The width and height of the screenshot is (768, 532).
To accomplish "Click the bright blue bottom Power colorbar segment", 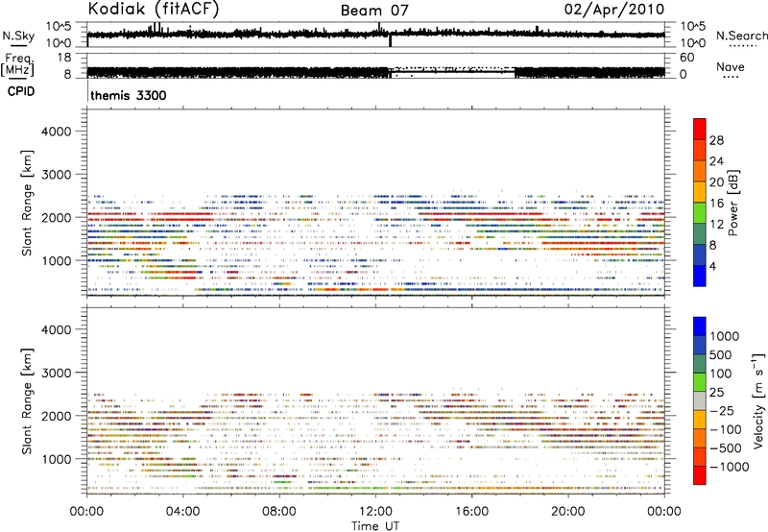I will point(700,276).
